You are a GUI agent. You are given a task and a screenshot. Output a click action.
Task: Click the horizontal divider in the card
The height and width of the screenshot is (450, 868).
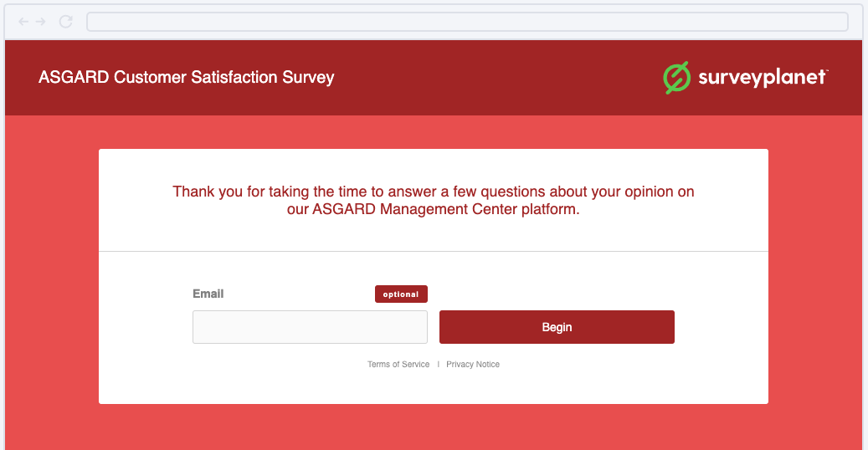tap(433, 251)
